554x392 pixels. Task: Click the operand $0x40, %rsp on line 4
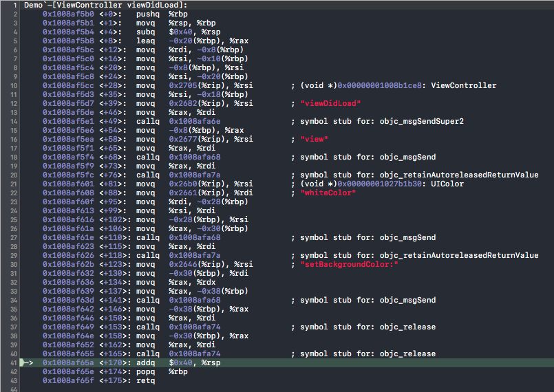[194, 32]
